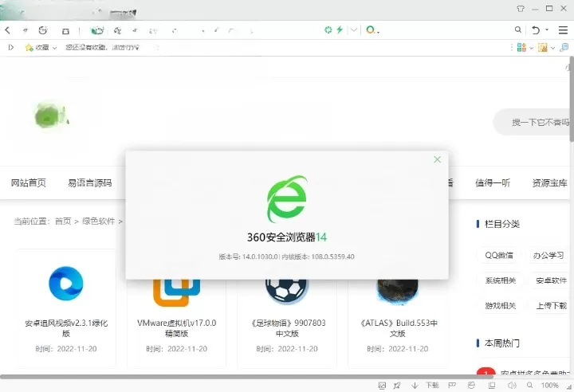This screenshot has width=574, height=392.
Task: Open the address bar dropdown arrow
Action: coord(353,30)
